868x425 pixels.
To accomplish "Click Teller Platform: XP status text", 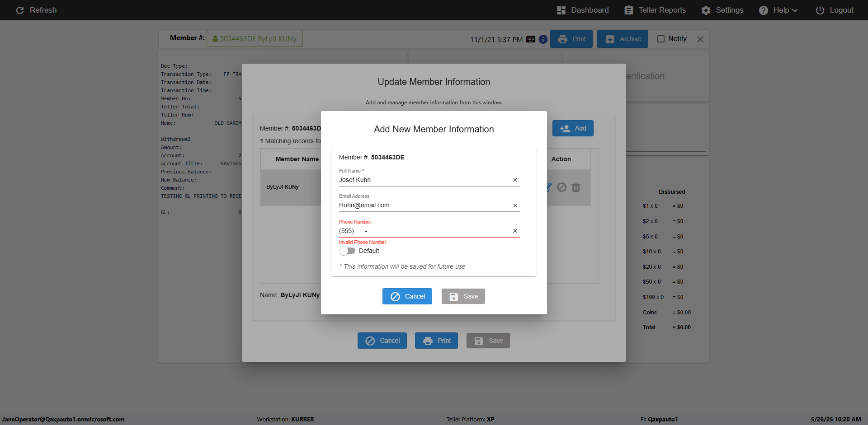I will pyautogui.click(x=470, y=419).
